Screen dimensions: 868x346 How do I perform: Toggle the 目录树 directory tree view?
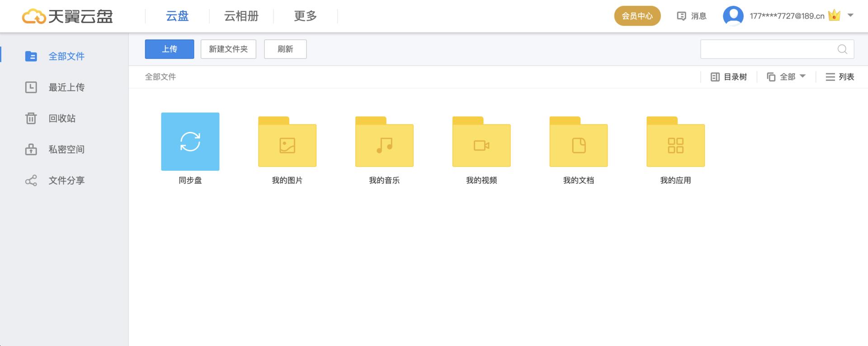[x=729, y=77]
